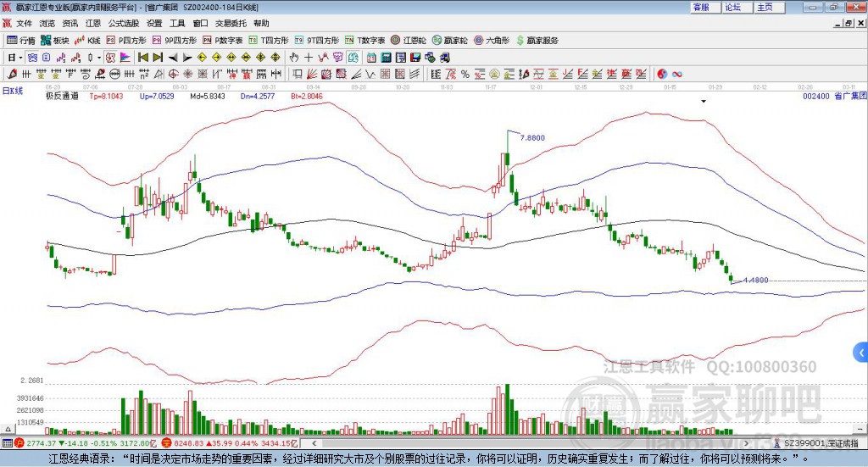Image resolution: width=868 pixels, height=467 pixels.
Task: Toggle the 极 indicator toolbar button
Action: pyautogui.click(x=111, y=58)
